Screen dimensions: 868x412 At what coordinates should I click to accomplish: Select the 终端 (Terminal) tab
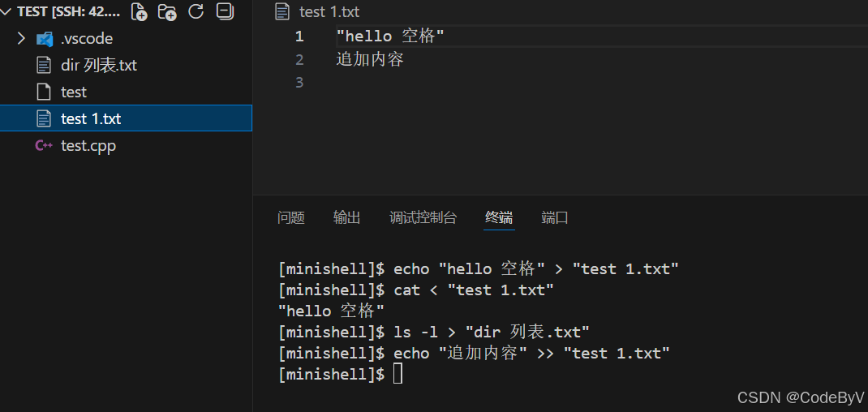pyautogui.click(x=499, y=217)
